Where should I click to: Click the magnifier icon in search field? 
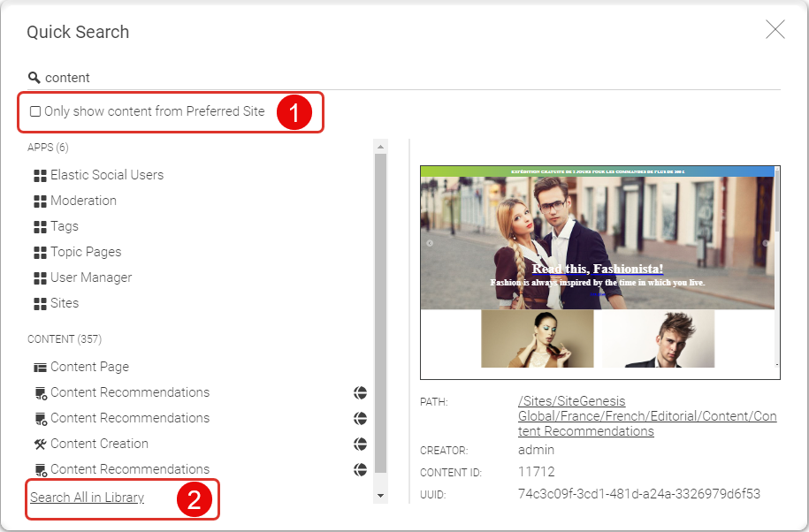[34, 78]
